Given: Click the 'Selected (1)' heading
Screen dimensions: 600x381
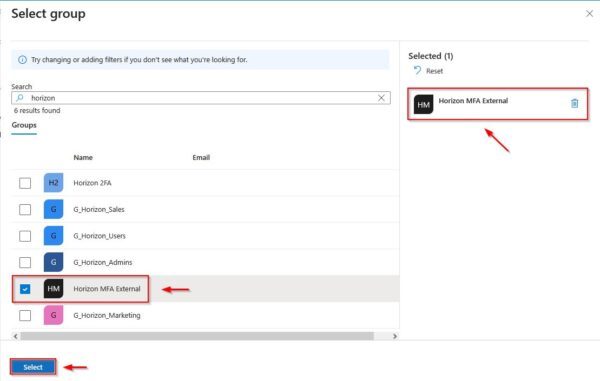Looking at the screenshot, I should (x=430, y=56).
